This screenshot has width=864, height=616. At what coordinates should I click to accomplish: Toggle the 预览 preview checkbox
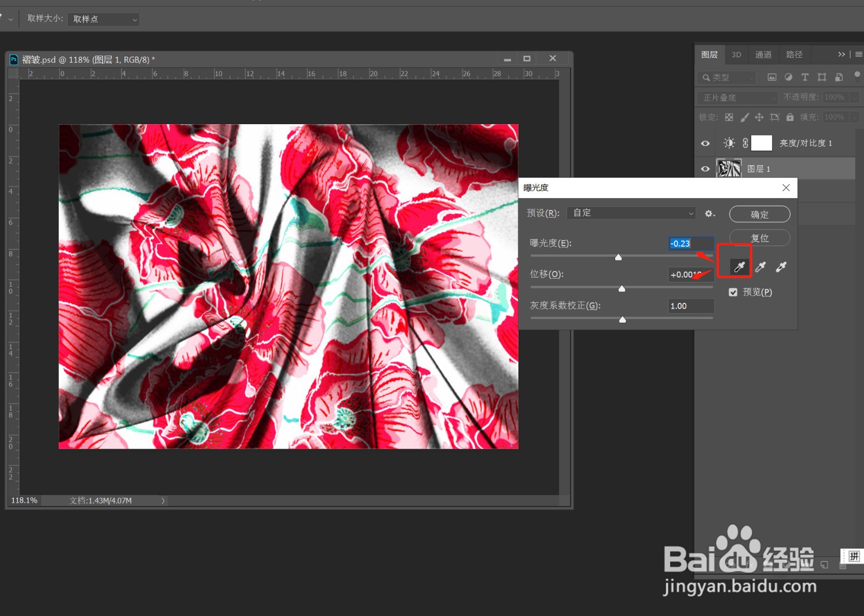(733, 292)
